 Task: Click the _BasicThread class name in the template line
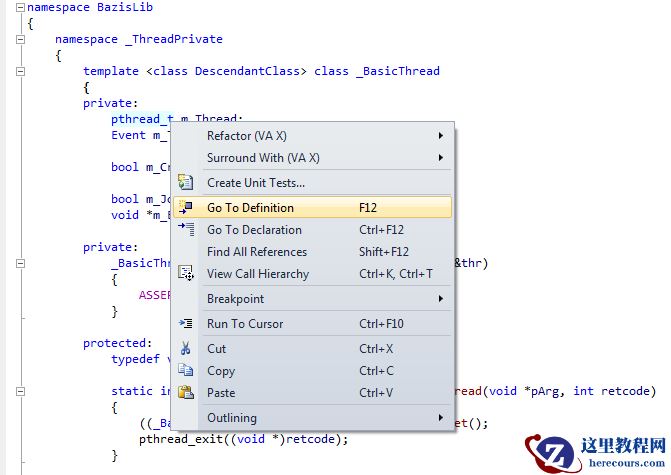tap(398, 71)
